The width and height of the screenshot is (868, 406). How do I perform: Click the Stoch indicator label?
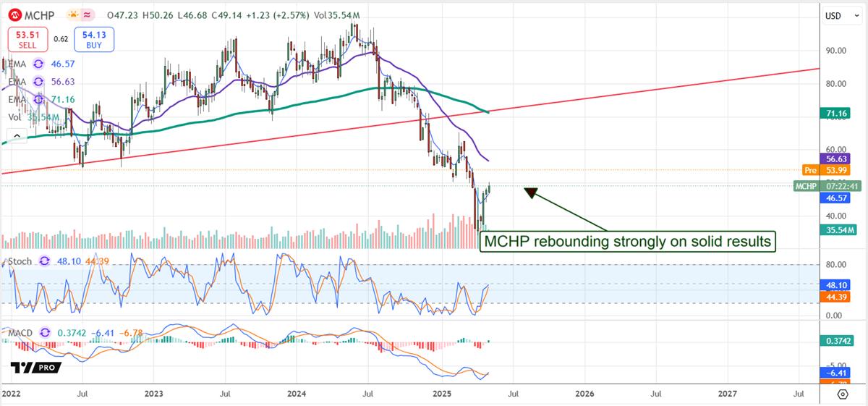(20, 261)
